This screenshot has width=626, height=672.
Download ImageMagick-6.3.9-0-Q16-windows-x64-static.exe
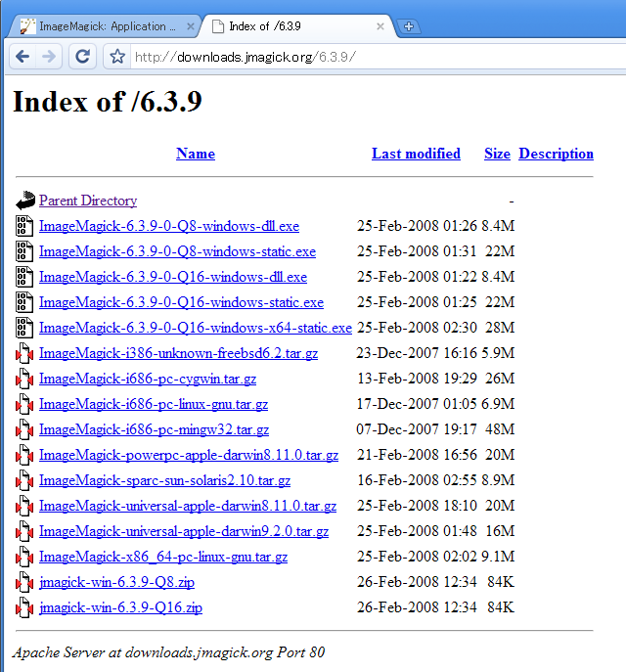196,328
